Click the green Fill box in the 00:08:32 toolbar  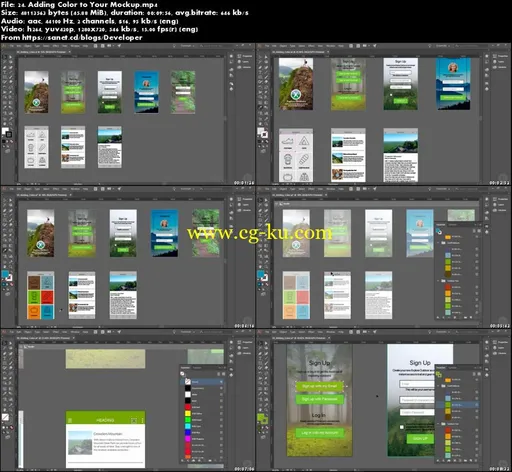[261, 417]
